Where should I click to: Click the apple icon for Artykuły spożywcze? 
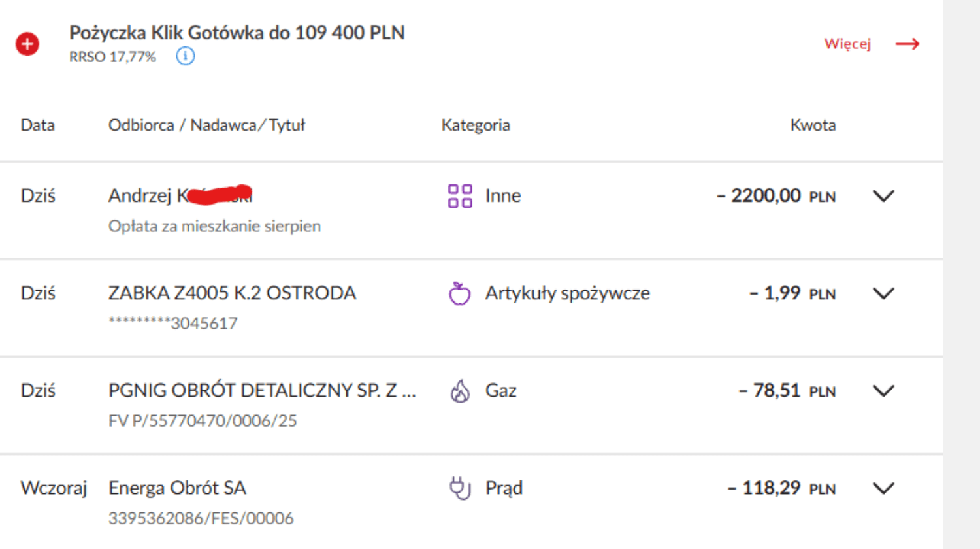459,293
